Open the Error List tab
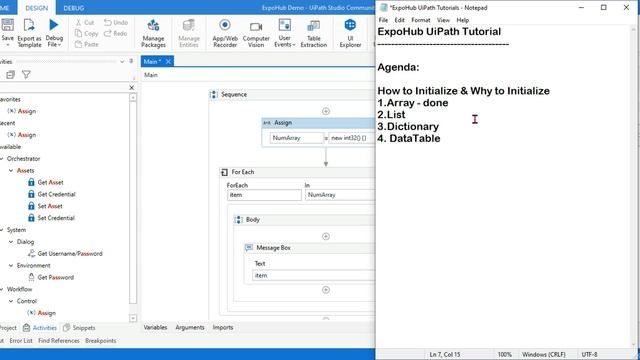The height and width of the screenshot is (360, 640). (x=21, y=340)
